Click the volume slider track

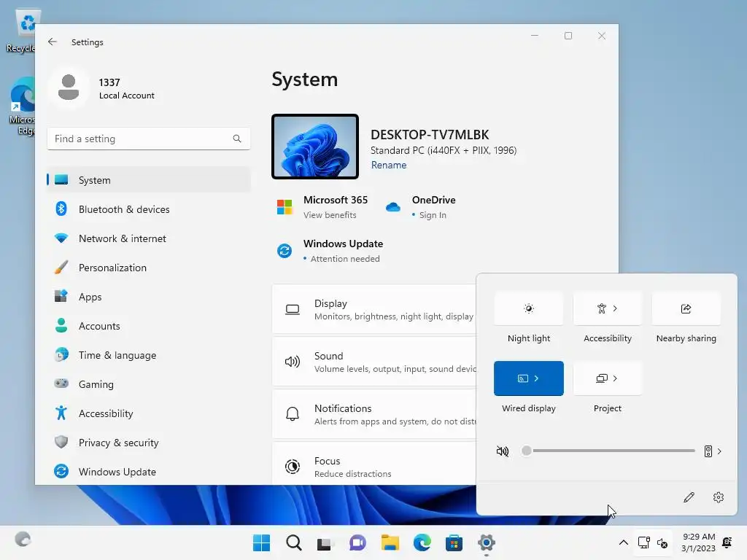pos(611,451)
